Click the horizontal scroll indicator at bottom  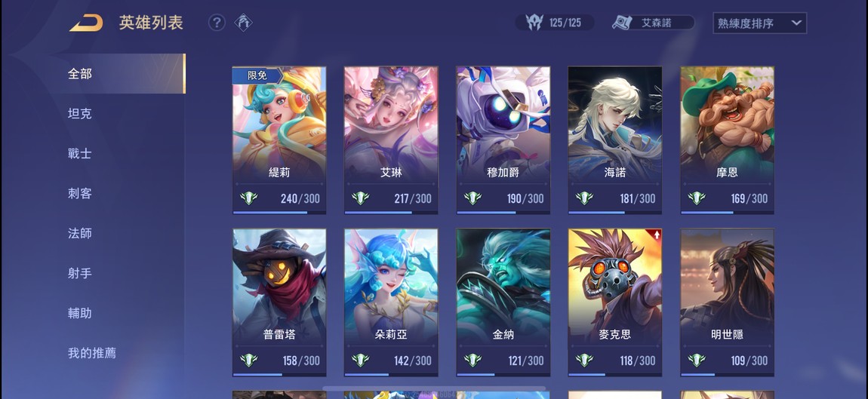(x=434, y=389)
